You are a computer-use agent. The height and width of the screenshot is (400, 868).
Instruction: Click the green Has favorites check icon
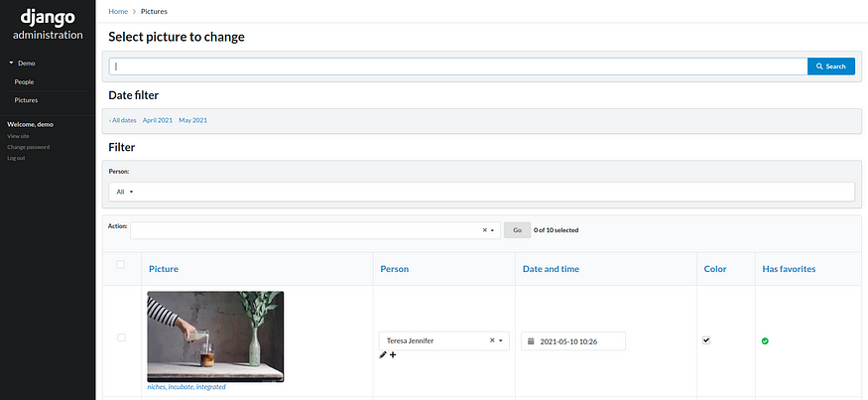(x=765, y=341)
